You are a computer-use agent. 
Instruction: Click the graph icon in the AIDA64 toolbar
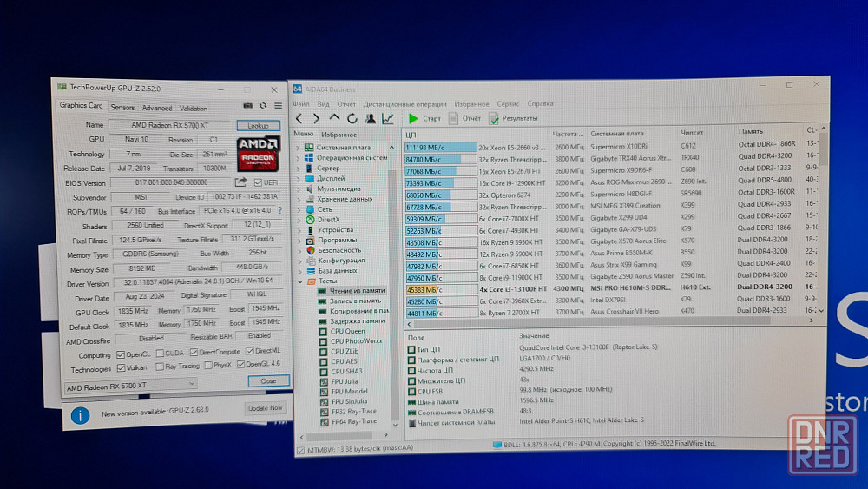(x=388, y=118)
